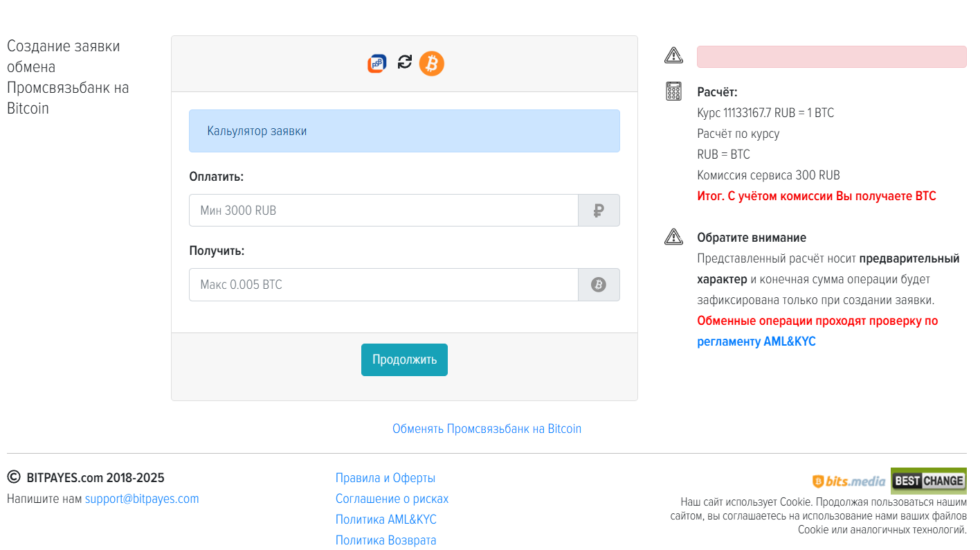Click the exchange arrows refresh icon

point(405,62)
